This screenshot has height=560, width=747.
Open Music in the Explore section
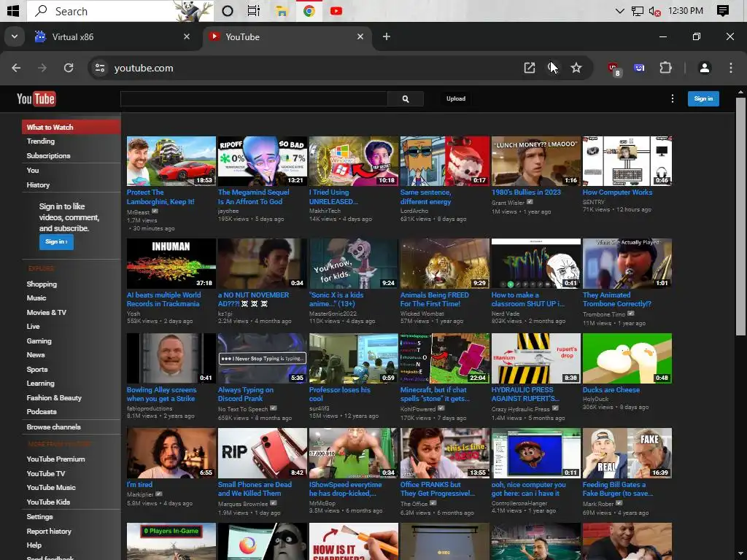(36, 297)
